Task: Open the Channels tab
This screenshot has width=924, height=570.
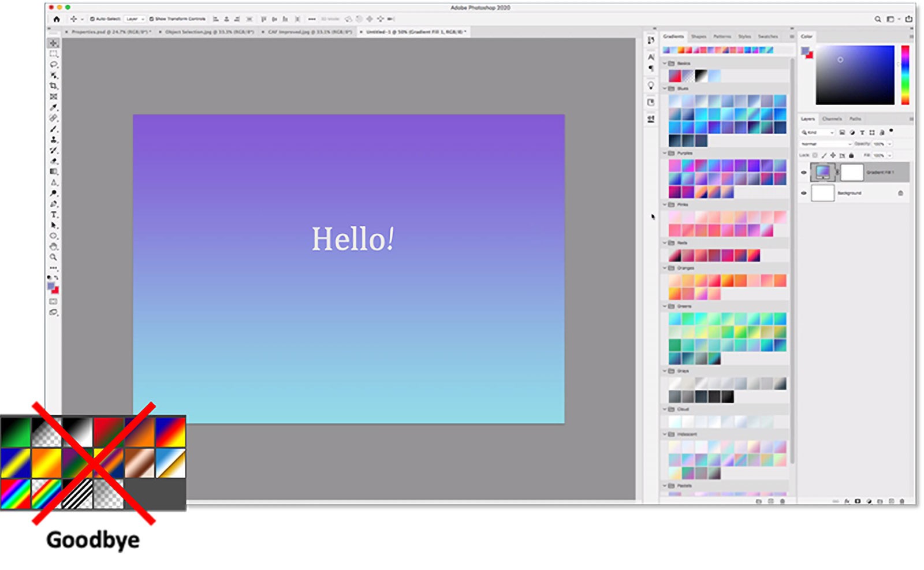Action: click(x=832, y=119)
